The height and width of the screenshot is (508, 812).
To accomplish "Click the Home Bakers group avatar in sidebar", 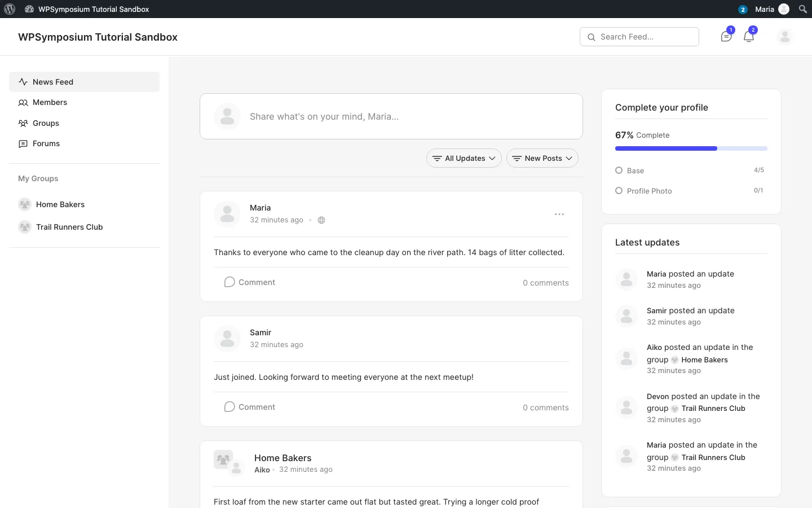I will coord(25,204).
